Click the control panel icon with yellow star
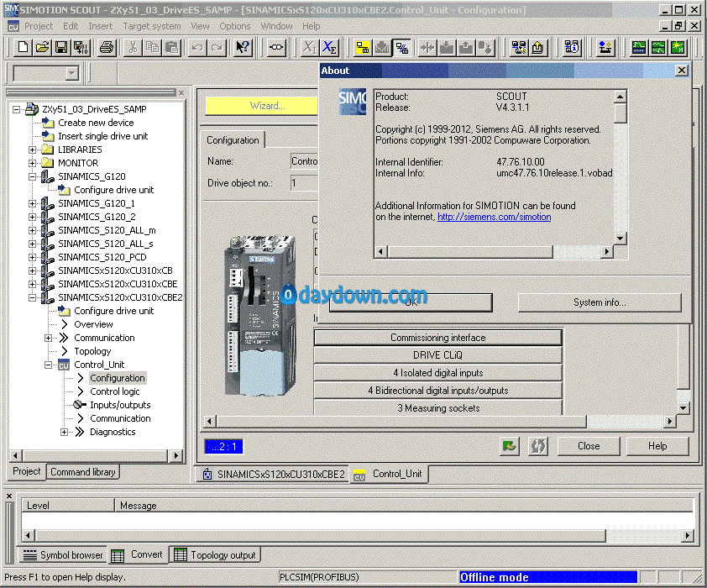Image resolution: width=707 pixels, height=588 pixels. coord(605,47)
